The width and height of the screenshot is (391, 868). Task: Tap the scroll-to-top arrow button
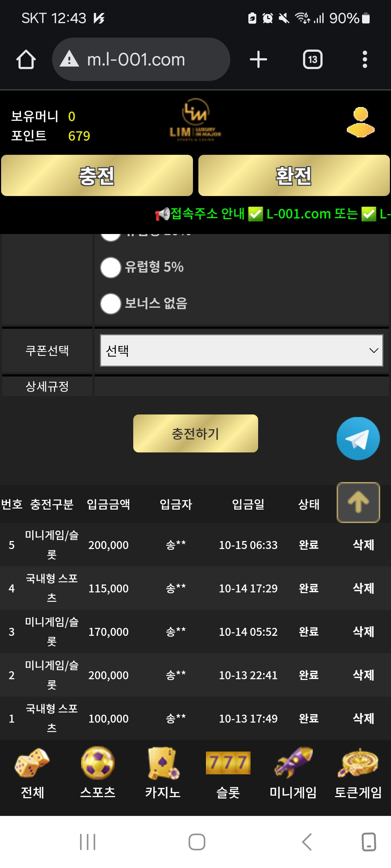coord(358,502)
